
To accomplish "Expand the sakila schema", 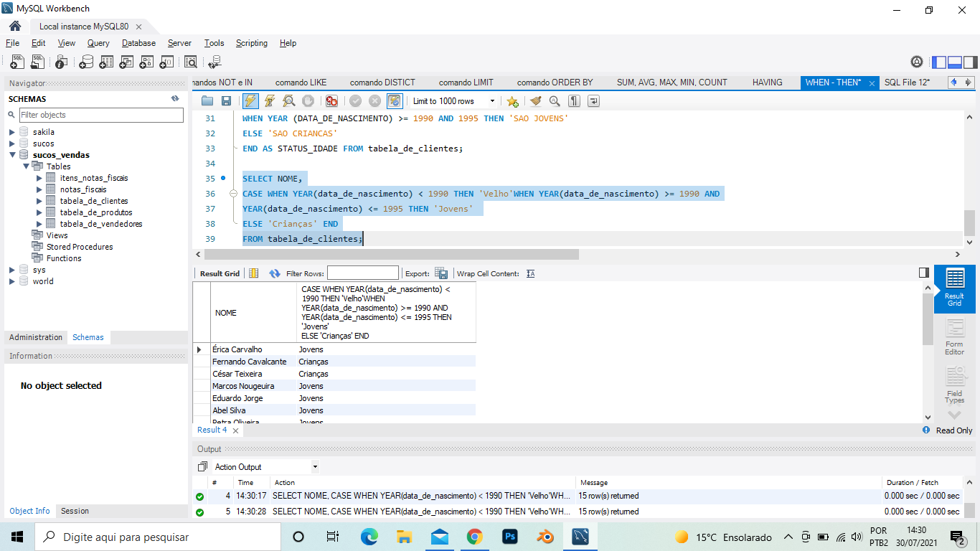I will (11, 132).
